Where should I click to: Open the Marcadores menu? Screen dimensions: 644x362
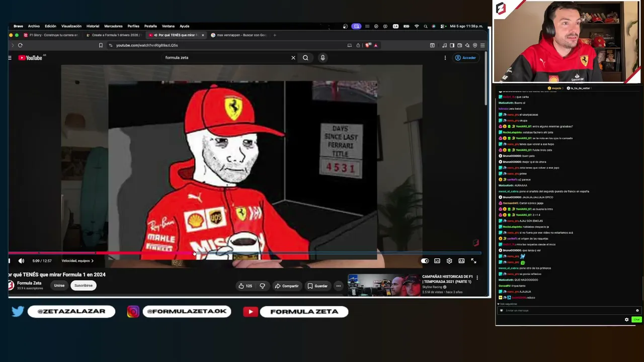click(x=113, y=26)
